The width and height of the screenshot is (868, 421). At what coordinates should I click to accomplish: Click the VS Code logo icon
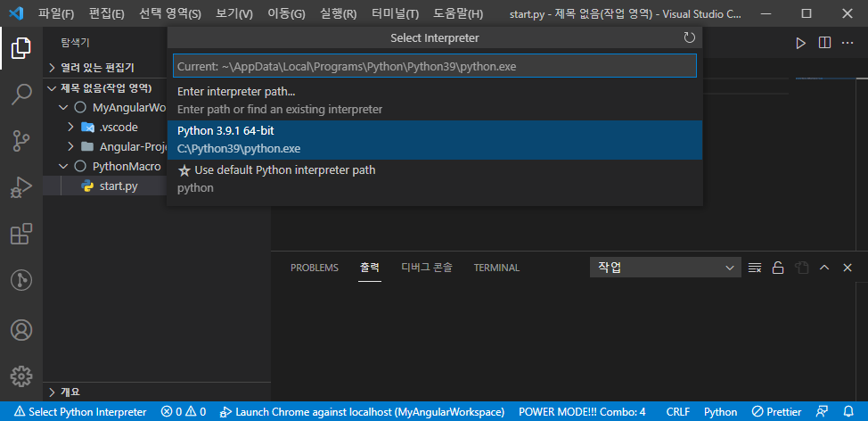(15, 13)
